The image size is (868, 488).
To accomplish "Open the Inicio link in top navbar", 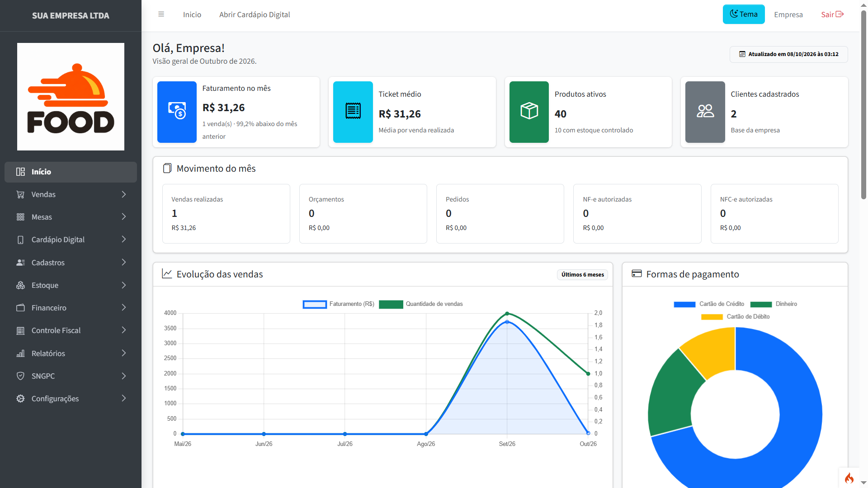I will [192, 14].
